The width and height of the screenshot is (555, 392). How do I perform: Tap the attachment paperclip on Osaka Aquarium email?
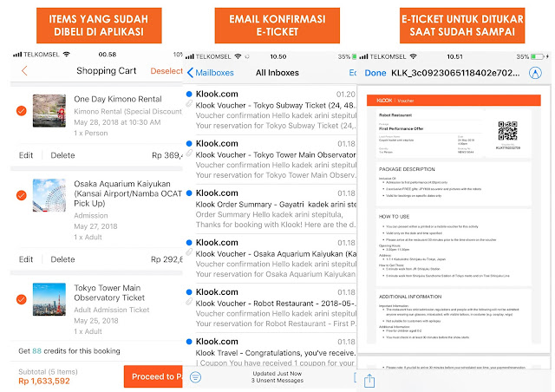coord(189,252)
